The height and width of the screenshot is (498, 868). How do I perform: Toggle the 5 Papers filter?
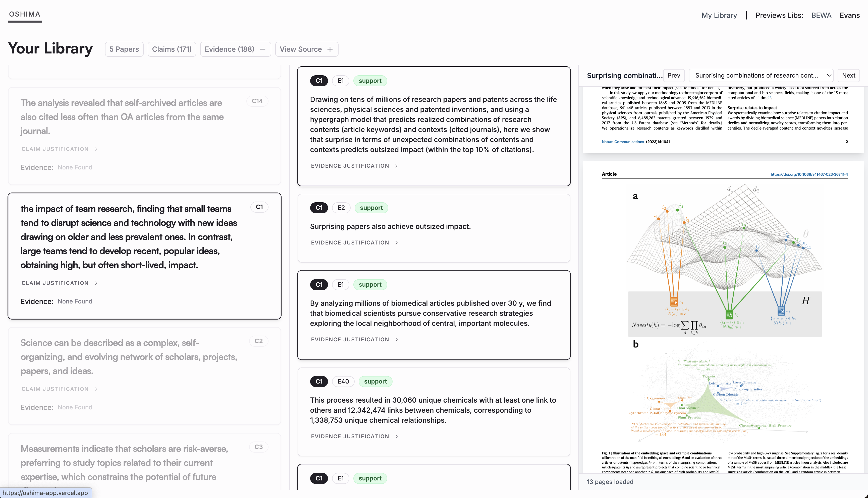point(124,49)
